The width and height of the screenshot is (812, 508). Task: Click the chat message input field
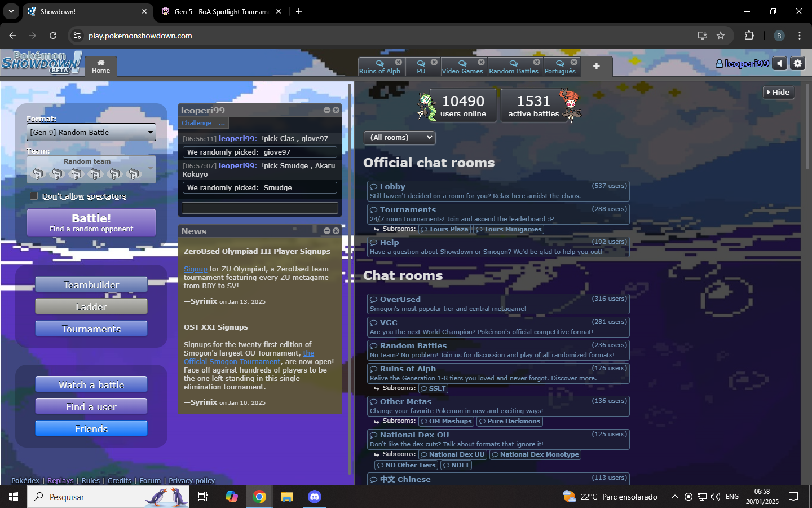(260, 208)
